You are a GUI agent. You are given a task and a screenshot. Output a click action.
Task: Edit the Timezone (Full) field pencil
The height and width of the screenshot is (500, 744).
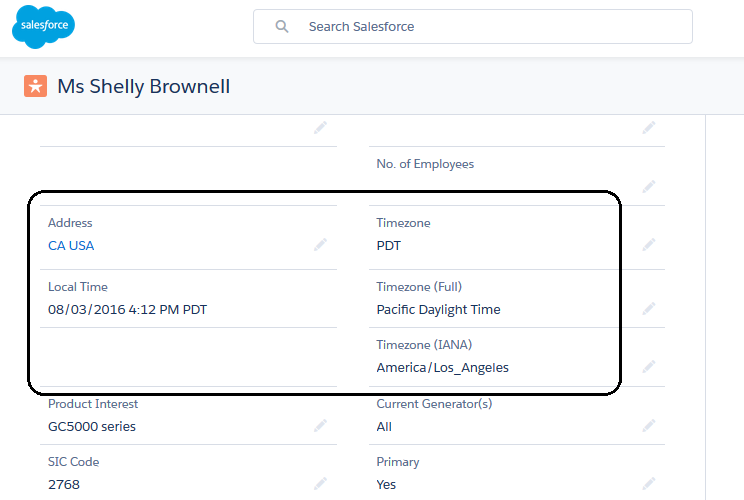click(x=649, y=309)
